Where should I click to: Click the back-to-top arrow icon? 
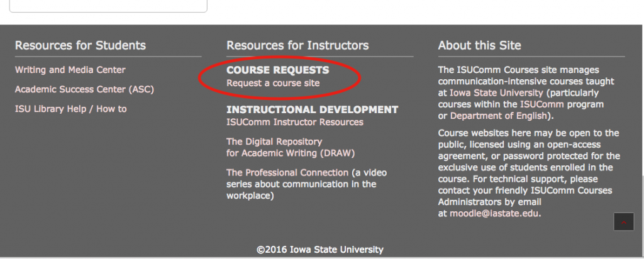[x=624, y=222]
